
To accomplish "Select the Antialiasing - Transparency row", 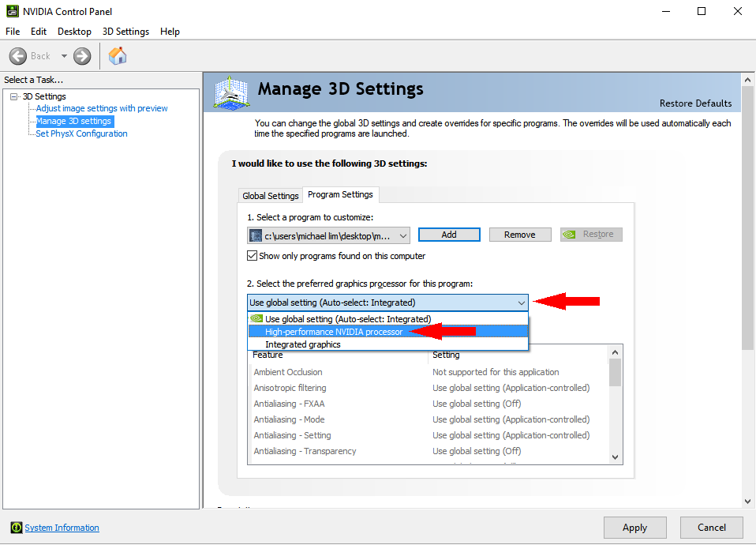I will coord(429,451).
